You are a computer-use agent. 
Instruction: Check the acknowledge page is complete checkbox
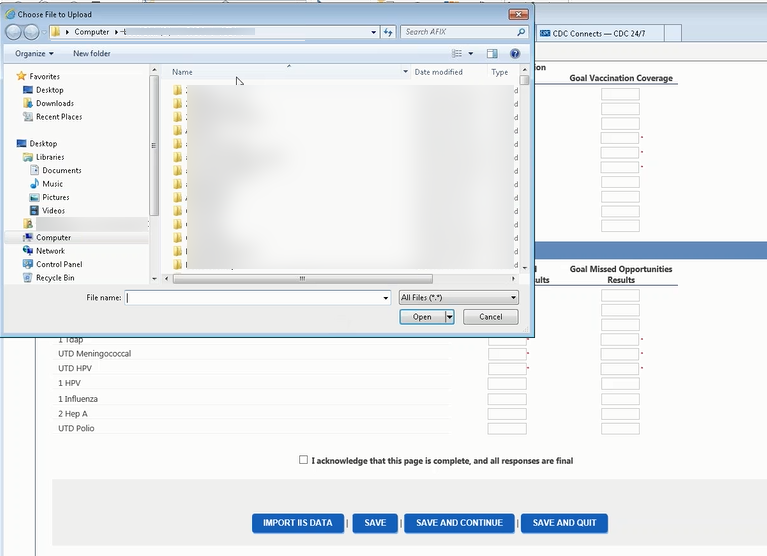pyautogui.click(x=303, y=460)
